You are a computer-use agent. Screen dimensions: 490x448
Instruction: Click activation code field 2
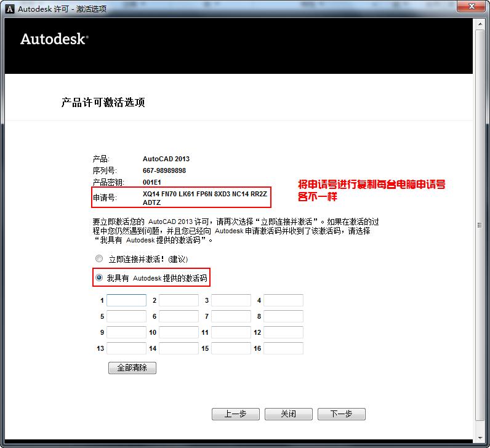point(179,300)
